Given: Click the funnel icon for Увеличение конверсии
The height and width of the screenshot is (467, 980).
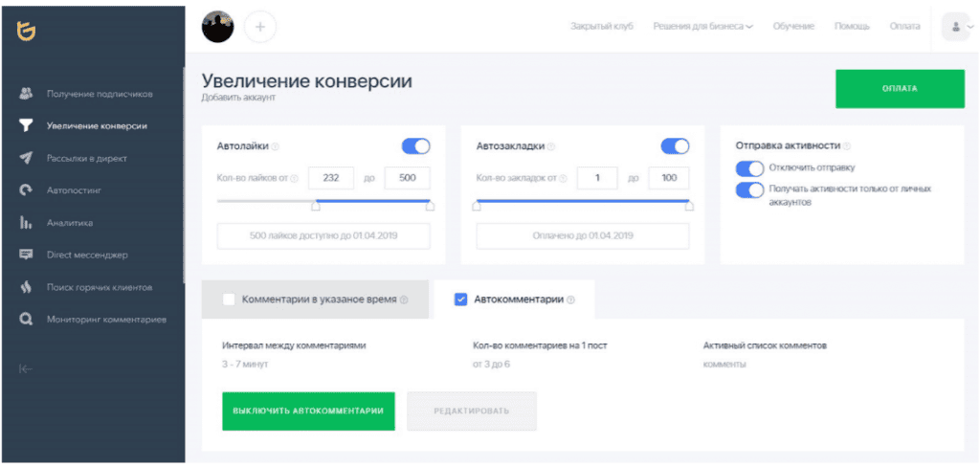Looking at the screenshot, I should [26, 125].
